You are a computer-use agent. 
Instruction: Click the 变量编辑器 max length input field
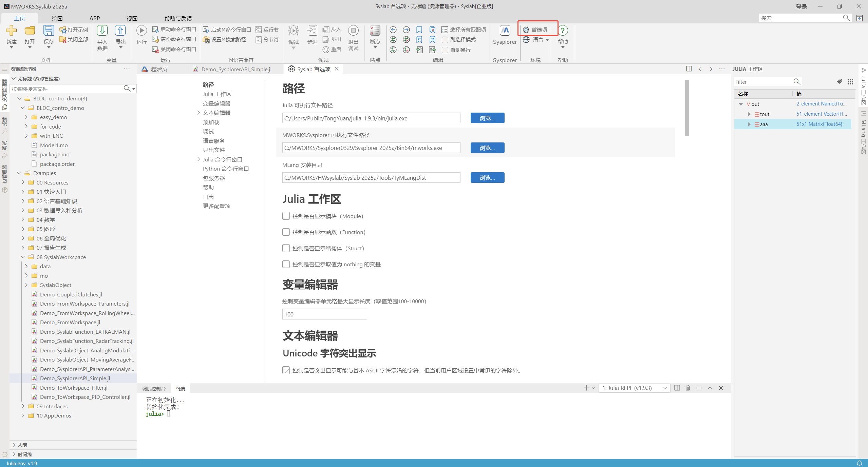click(x=324, y=314)
